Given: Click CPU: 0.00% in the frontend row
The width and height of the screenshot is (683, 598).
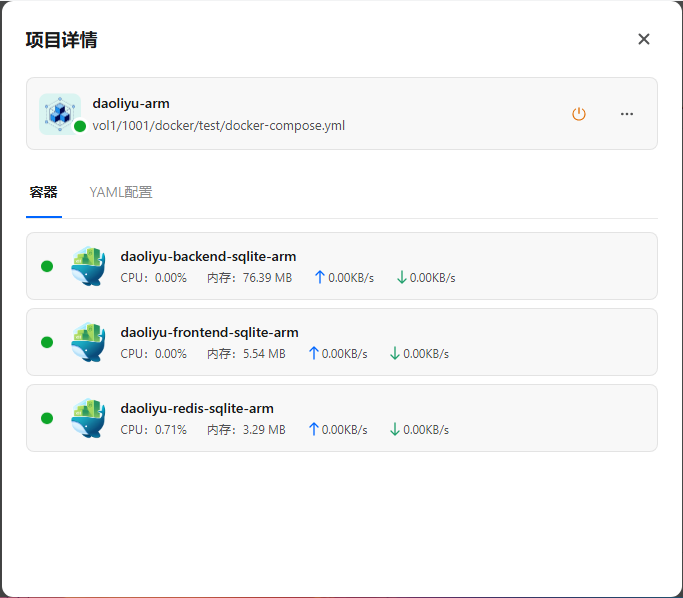Looking at the screenshot, I should pos(153,354).
